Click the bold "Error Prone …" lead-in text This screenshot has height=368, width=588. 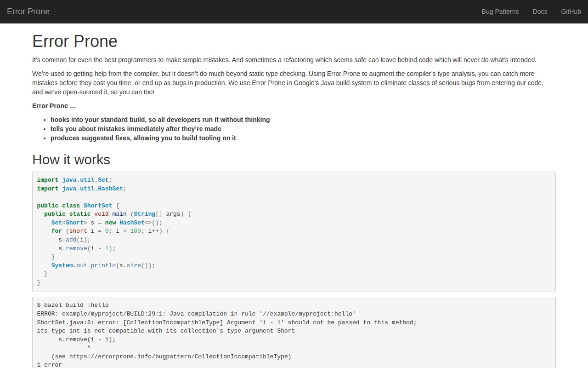coord(54,106)
